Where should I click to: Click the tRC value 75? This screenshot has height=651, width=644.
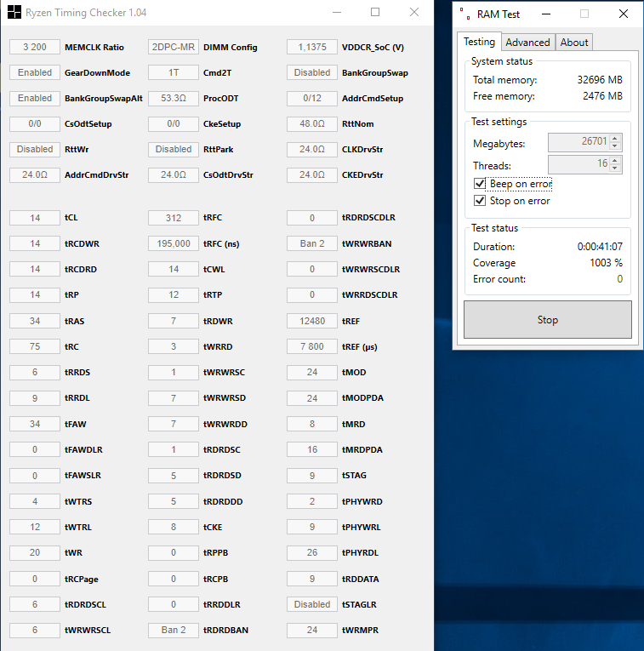point(35,346)
